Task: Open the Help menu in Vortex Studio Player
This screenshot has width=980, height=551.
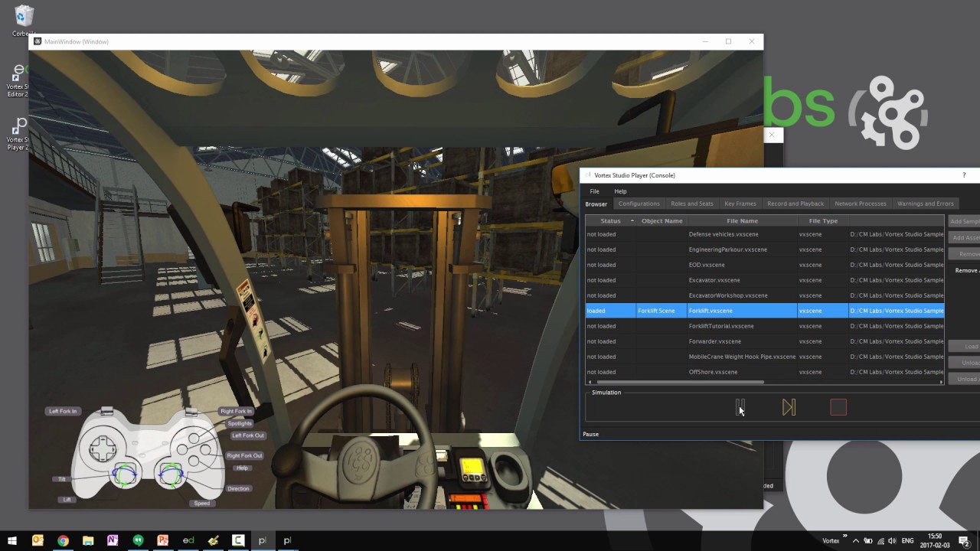Action: coord(620,191)
